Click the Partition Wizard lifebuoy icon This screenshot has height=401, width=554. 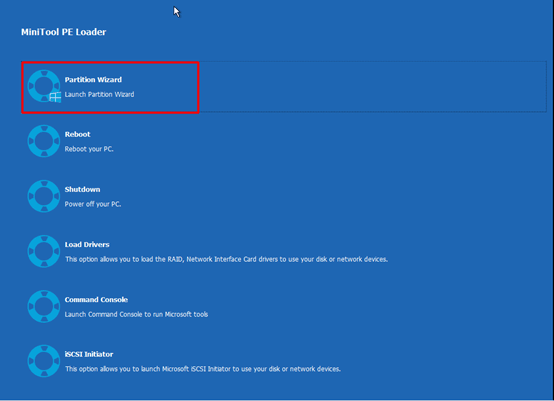click(44, 86)
